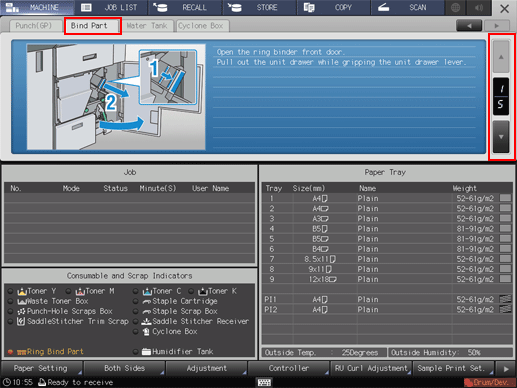
Task: Select the Bind Part tab
Action: click(91, 26)
